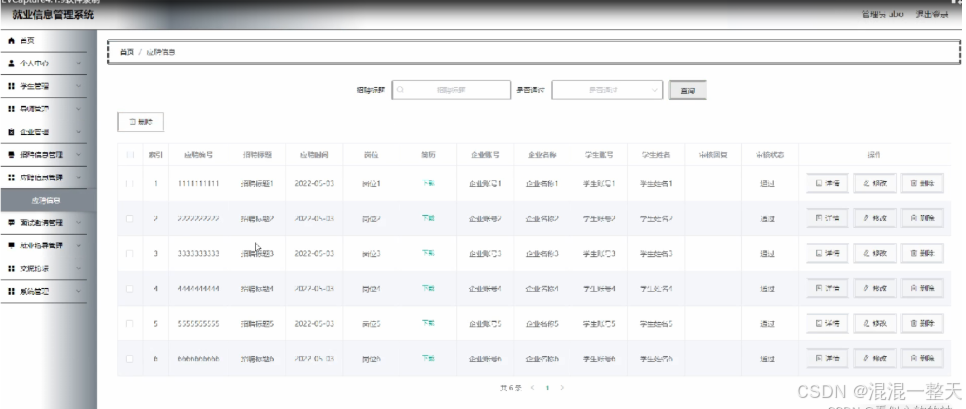
Task: Expand the sidebar chevron just below 学生管理
Action: [78, 109]
